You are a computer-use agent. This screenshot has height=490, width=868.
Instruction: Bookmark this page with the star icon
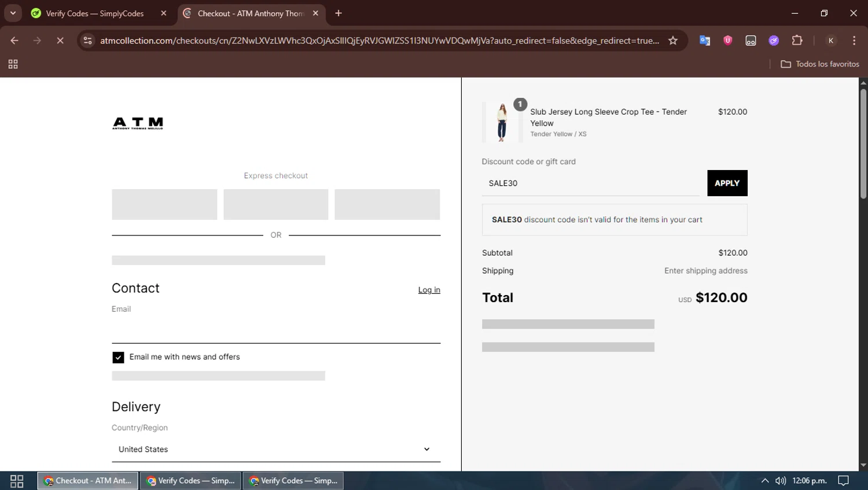pyautogui.click(x=673, y=40)
